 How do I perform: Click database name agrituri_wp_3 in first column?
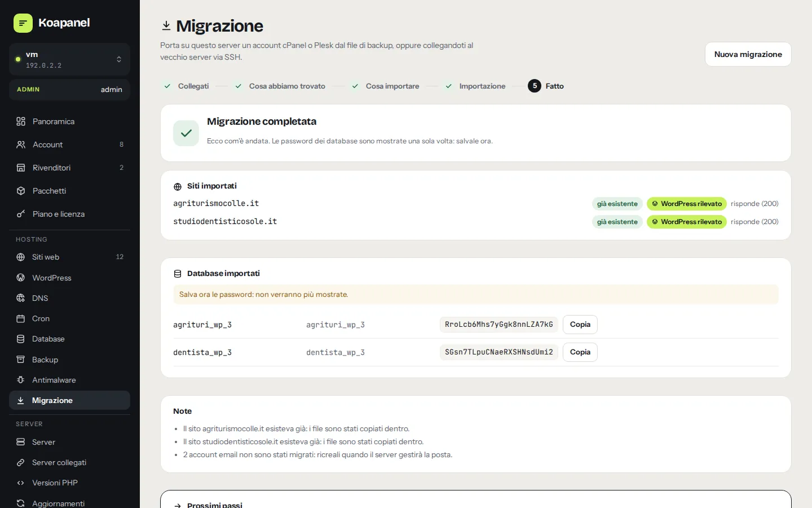tap(202, 325)
